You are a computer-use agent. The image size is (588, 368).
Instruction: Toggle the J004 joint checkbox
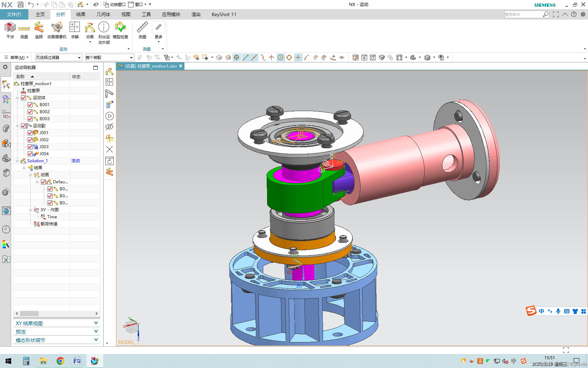tap(30, 154)
